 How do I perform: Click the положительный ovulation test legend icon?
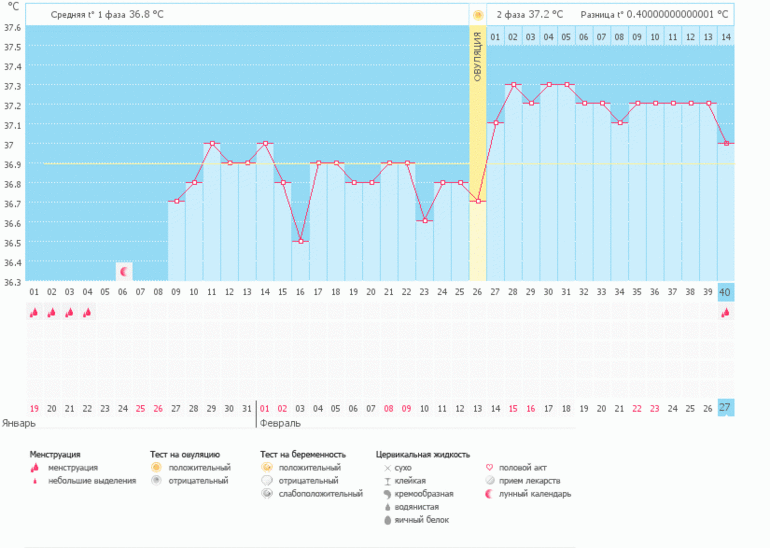156,467
